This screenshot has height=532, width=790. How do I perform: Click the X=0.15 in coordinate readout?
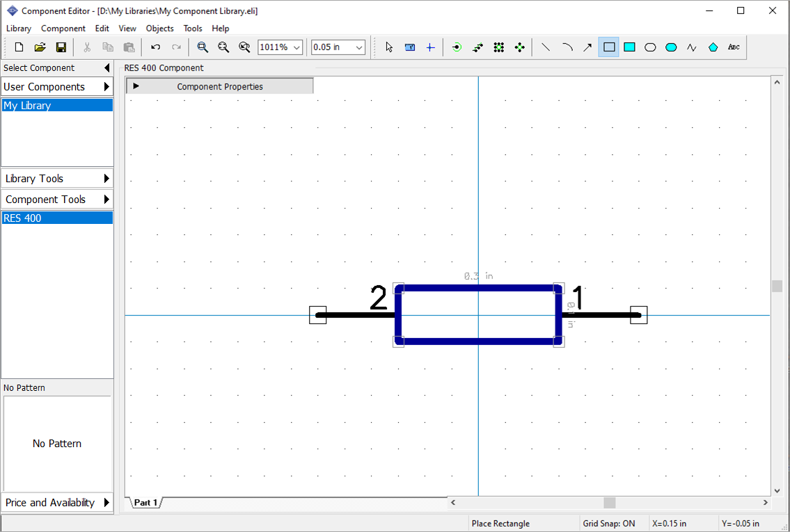(669, 524)
